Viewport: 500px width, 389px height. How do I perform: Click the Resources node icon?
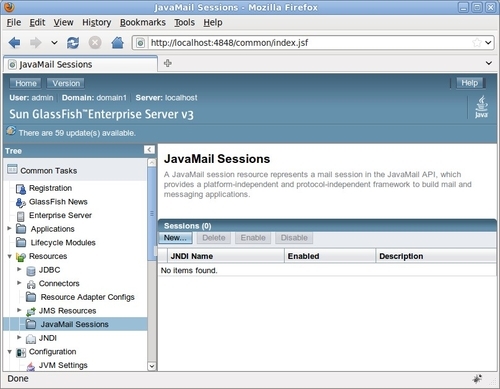21,257
